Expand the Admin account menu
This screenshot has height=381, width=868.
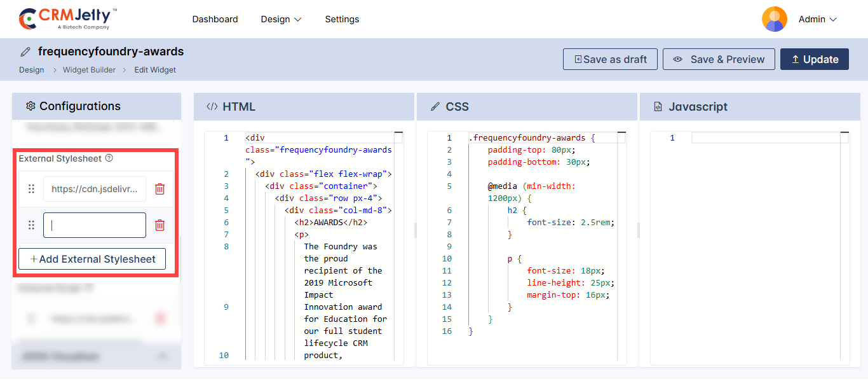(x=818, y=19)
